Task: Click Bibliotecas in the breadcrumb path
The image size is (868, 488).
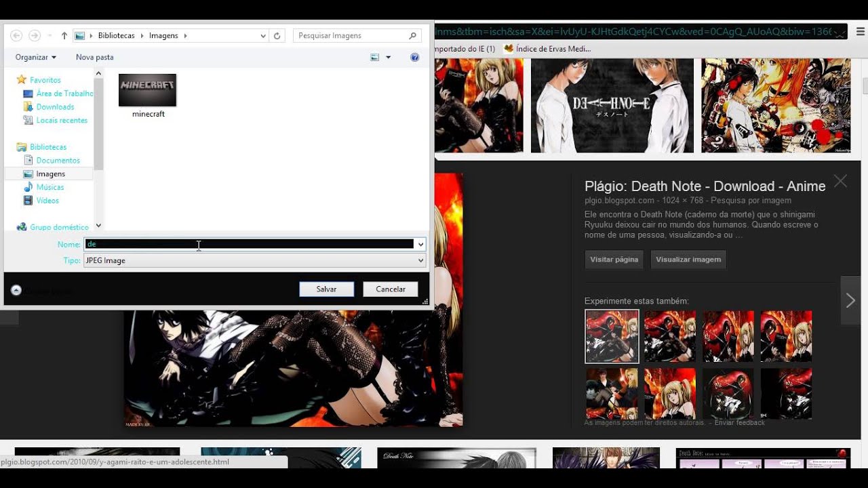Action: (x=116, y=35)
